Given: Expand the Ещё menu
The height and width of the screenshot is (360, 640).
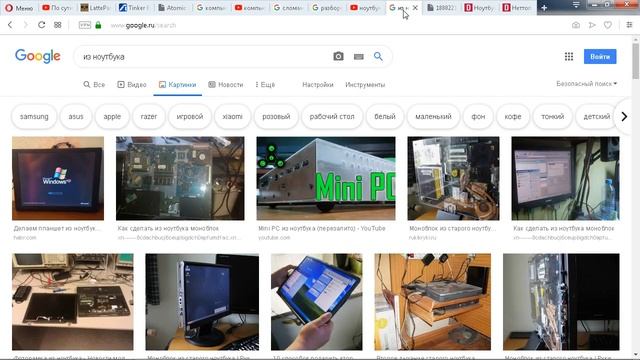Looking at the screenshot, I should click(265, 84).
